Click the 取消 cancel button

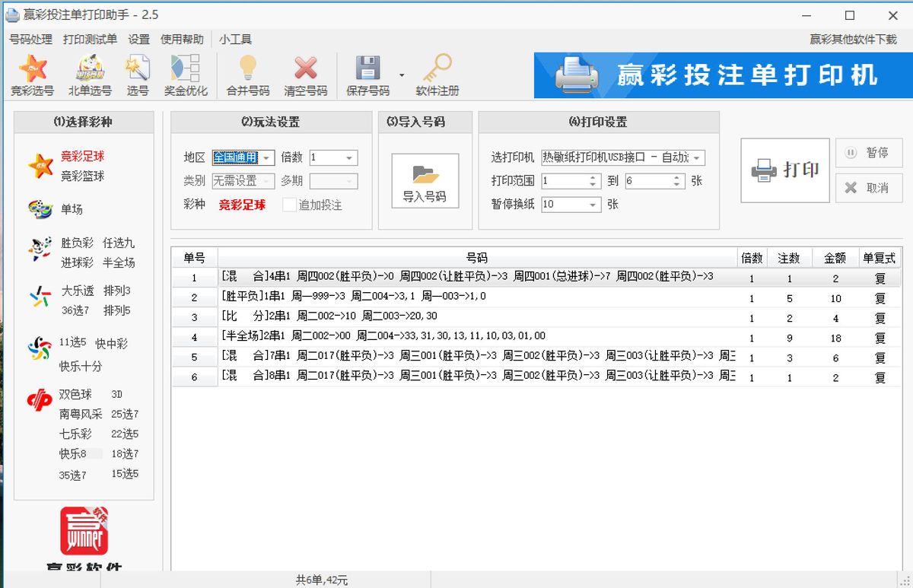click(x=869, y=188)
